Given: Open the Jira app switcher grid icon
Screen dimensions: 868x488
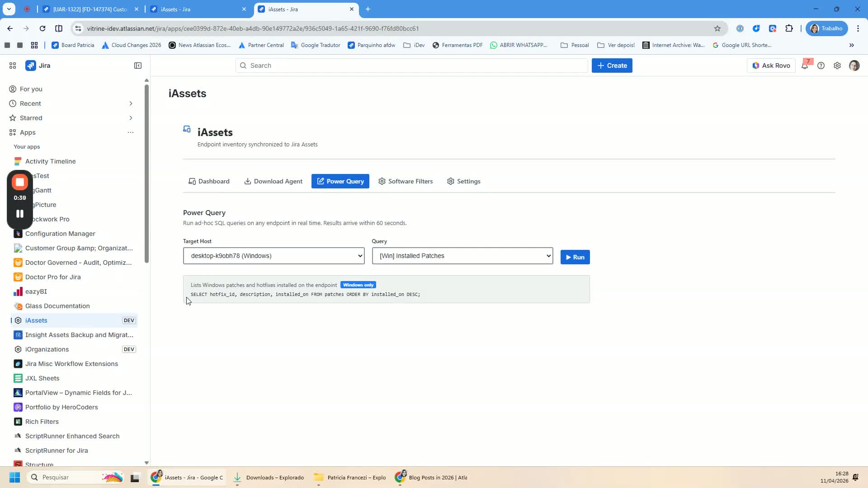Looking at the screenshot, I should [13, 66].
